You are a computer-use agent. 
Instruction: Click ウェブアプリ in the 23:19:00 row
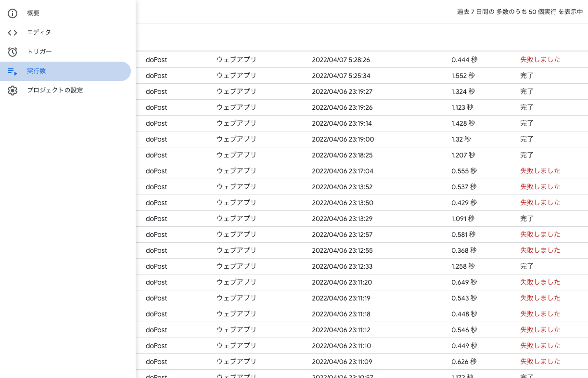coord(236,139)
